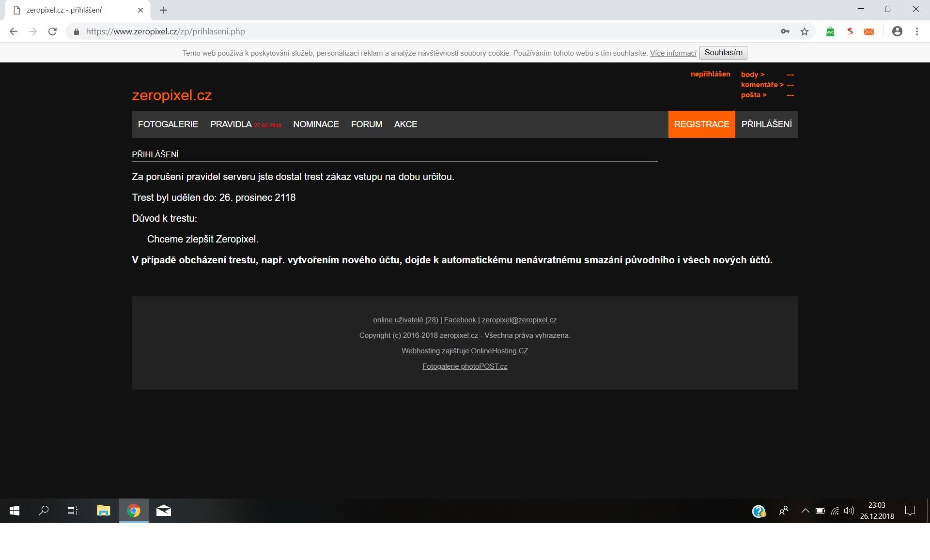
Task: Open the NOMINACE menu item
Action: pyautogui.click(x=316, y=124)
